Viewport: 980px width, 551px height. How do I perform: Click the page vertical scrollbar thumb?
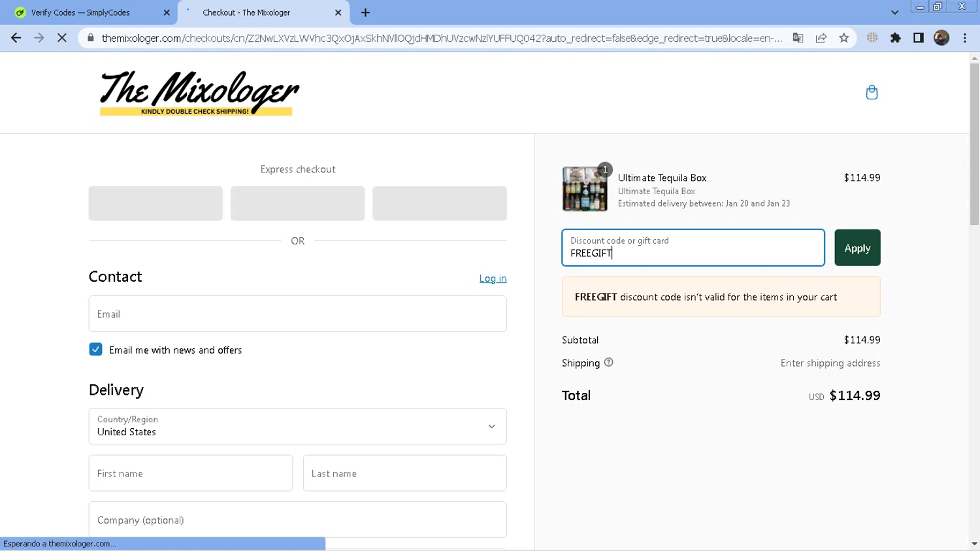click(974, 144)
